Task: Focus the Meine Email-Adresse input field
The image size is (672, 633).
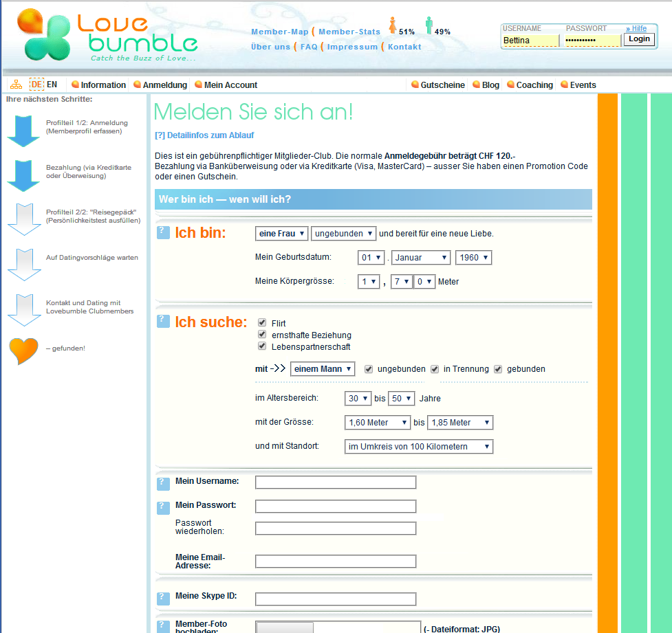Action: tap(336, 562)
